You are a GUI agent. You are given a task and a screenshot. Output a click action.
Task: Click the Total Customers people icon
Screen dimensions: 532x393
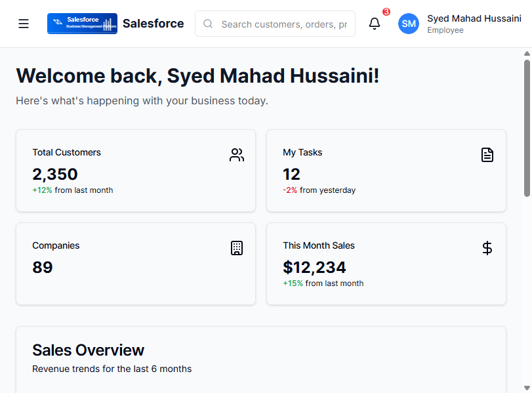tap(237, 155)
